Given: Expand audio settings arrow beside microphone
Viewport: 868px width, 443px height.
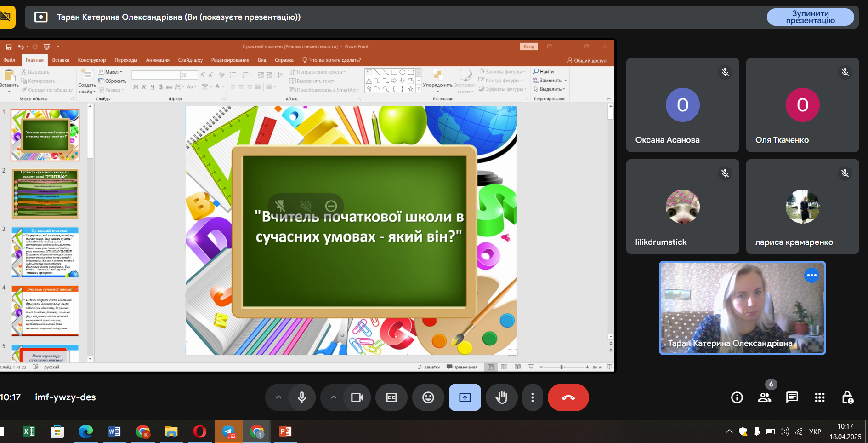Looking at the screenshot, I should 278,397.
